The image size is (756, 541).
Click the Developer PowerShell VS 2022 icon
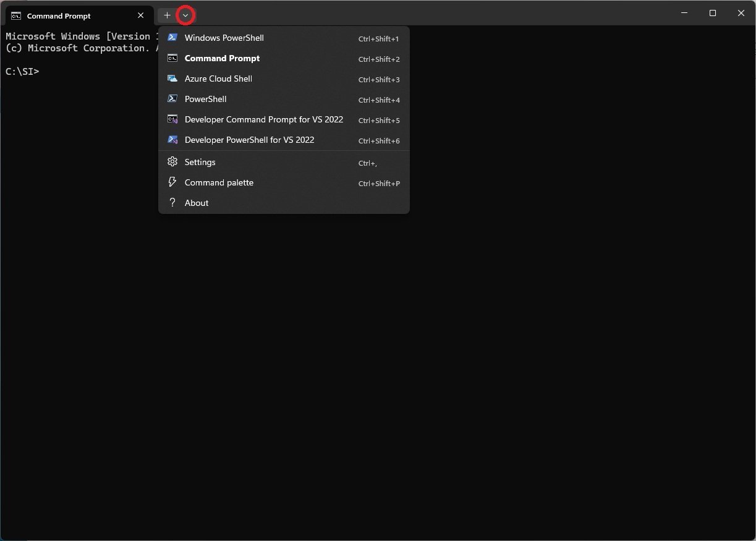pyautogui.click(x=172, y=140)
